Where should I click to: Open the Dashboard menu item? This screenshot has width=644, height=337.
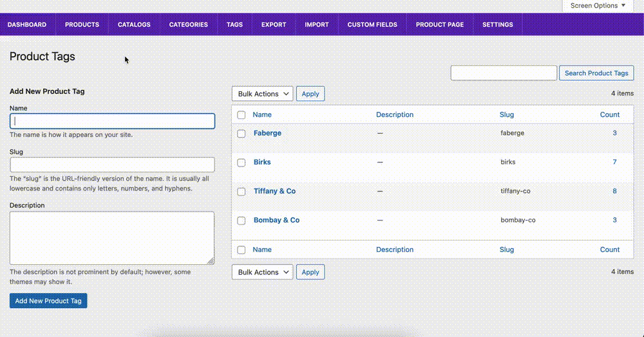pos(27,24)
